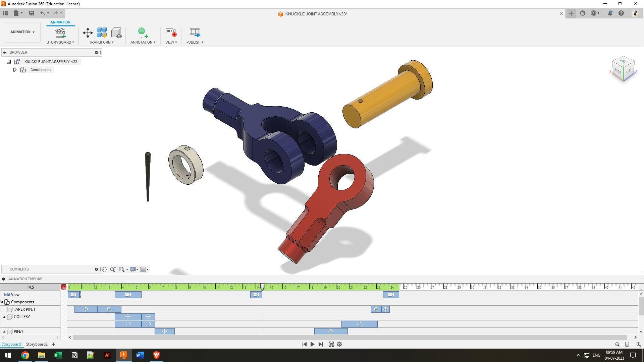Open the File menu dropdown
This screenshot has height=362, width=644.
point(18,13)
